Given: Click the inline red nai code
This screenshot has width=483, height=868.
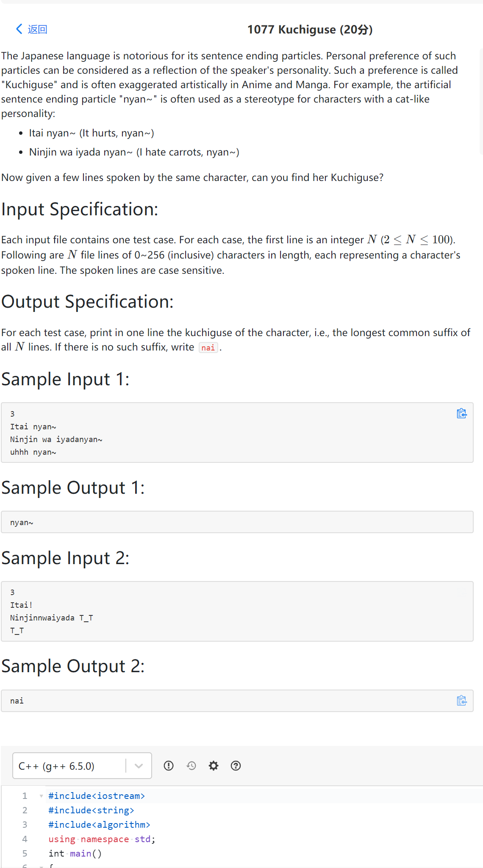Looking at the screenshot, I should [208, 348].
